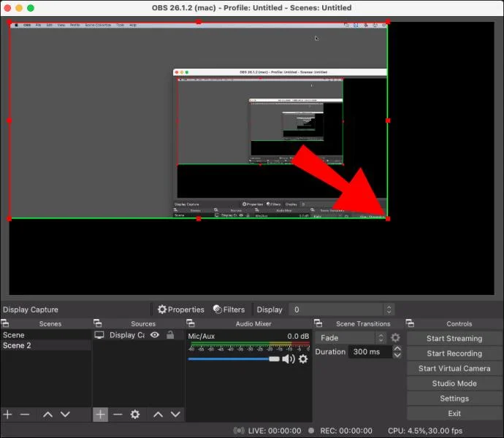Click the Mic/Aux audio level meter
The image size is (504, 438).
click(x=249, y=345)
